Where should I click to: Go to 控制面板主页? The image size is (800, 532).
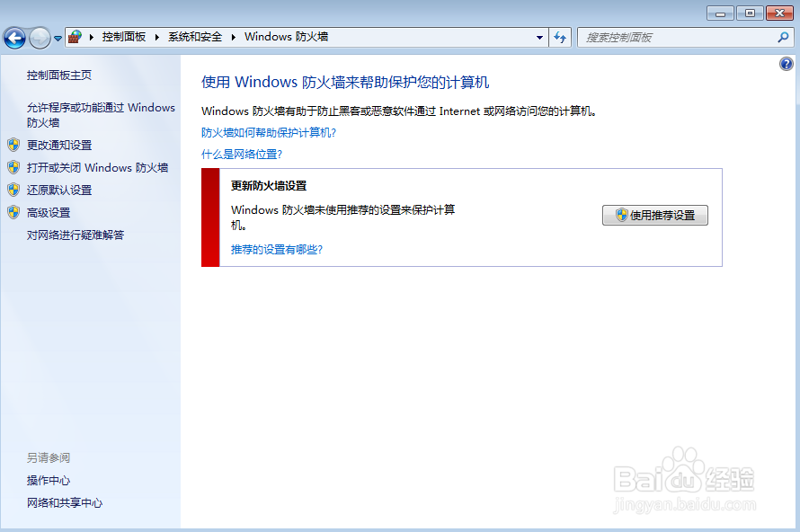(59, 75)
